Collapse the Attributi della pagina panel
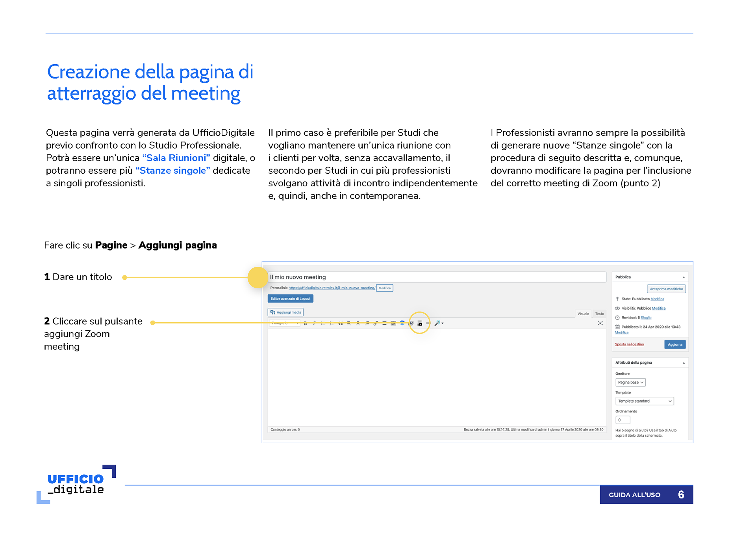This screenshot has height=535, width=756. click(684, 363)
